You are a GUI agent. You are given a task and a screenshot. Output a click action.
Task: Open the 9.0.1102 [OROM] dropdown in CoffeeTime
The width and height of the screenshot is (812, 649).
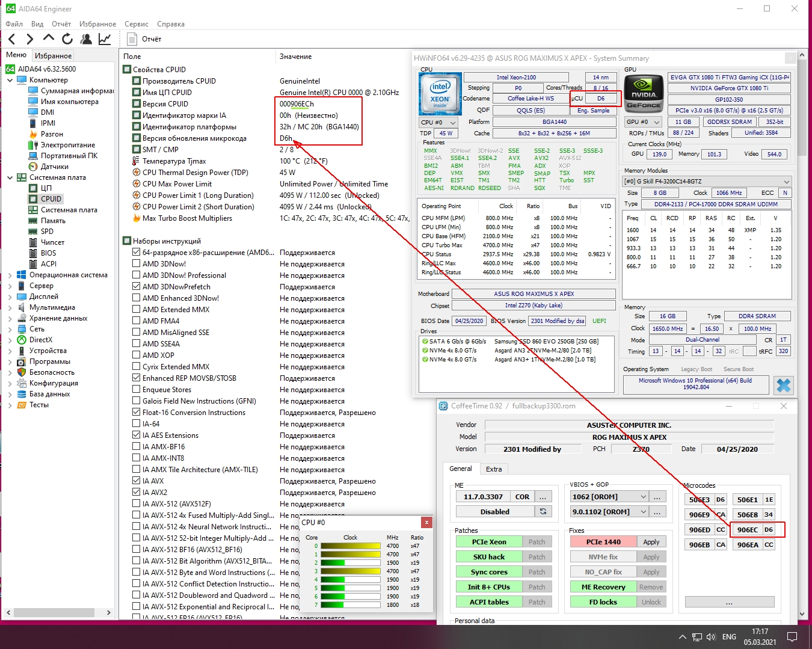(609, 512)
